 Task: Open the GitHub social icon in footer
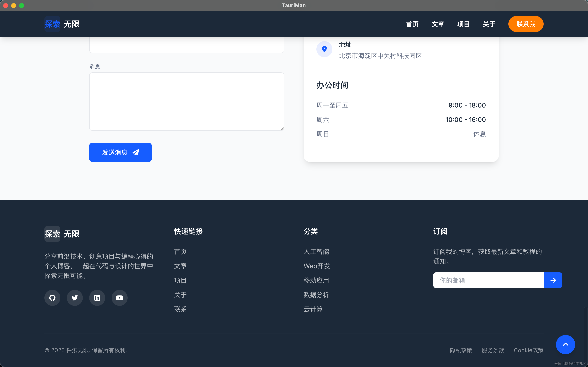click(x=52, y=298)
